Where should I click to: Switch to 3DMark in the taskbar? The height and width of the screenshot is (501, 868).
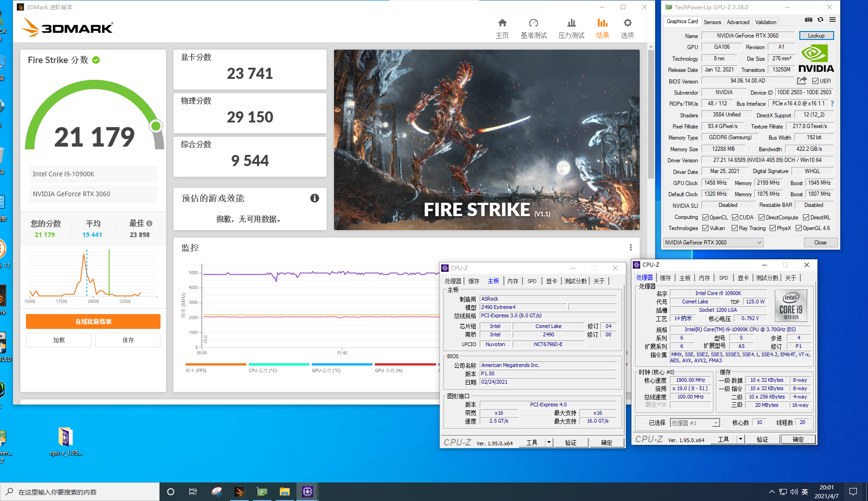pos(239,492)
